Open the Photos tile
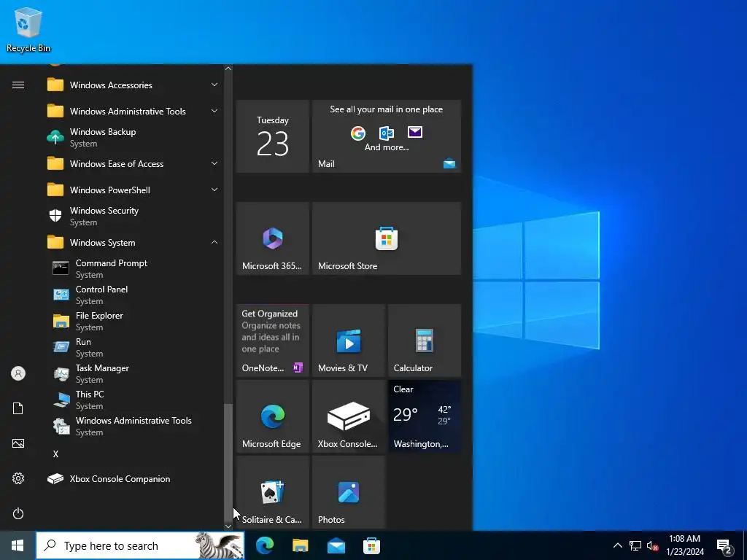Image resolution: width=747 pixels, height=560 pixels. point(348,492)
